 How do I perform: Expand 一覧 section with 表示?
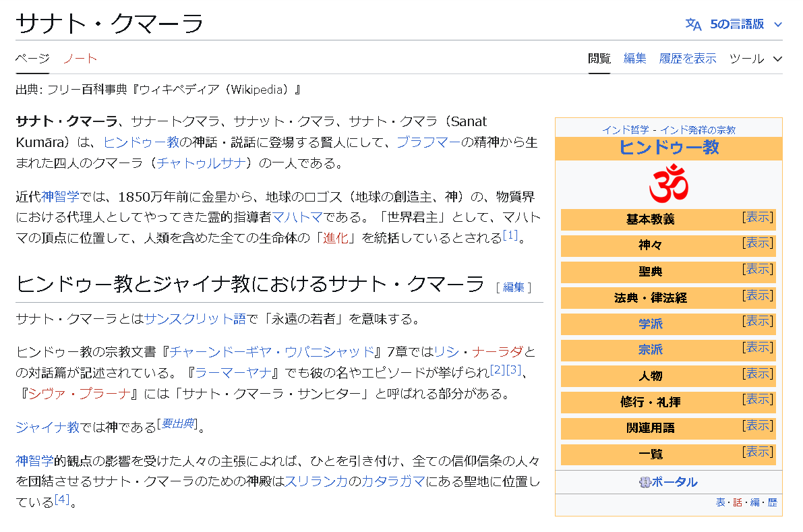758,452
